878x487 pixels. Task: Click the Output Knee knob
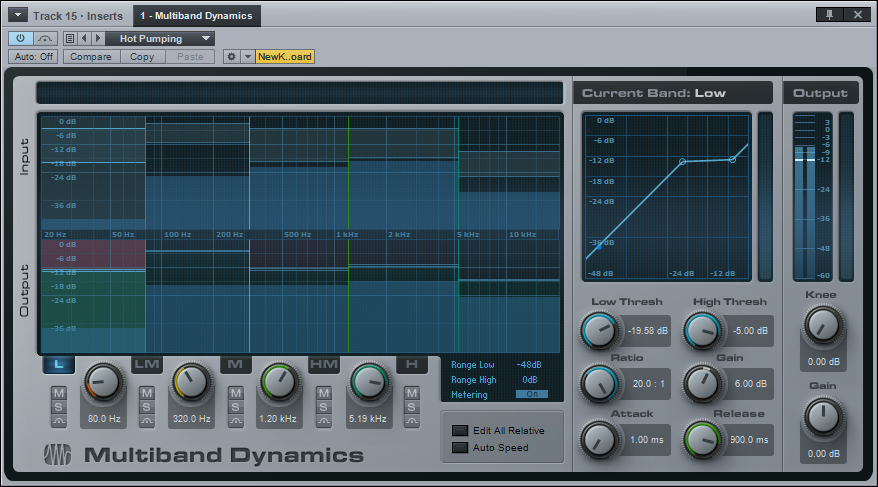click(823, 325)
